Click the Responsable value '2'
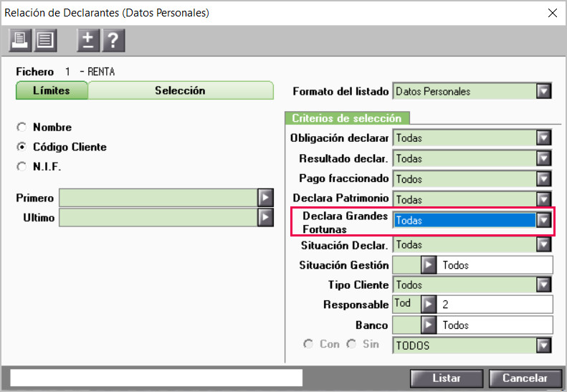 (445, 305)
